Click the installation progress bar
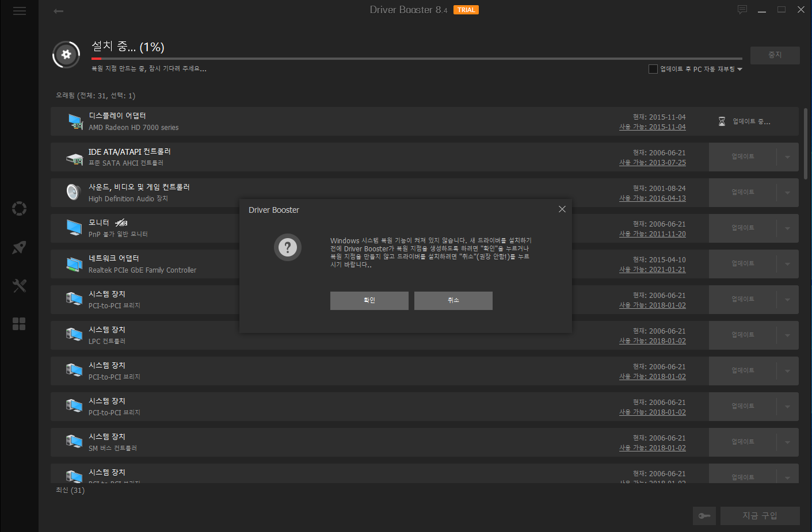 pyautogui.click(x=417, y=59)
